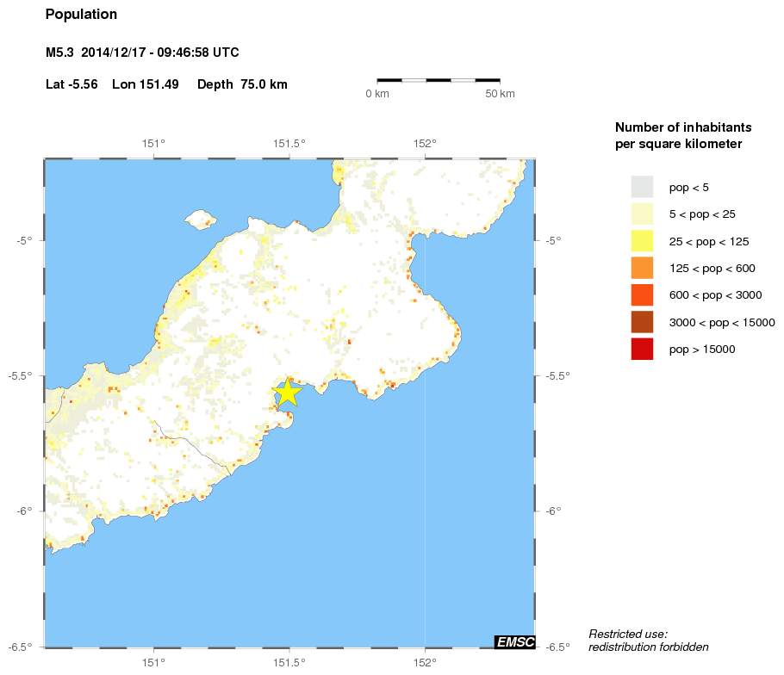The width and height of the screenshot is (784, 675).
Task: Choose the red-orange '600 < pop < 3000' swatch
Action: click(x=642, y=295)
